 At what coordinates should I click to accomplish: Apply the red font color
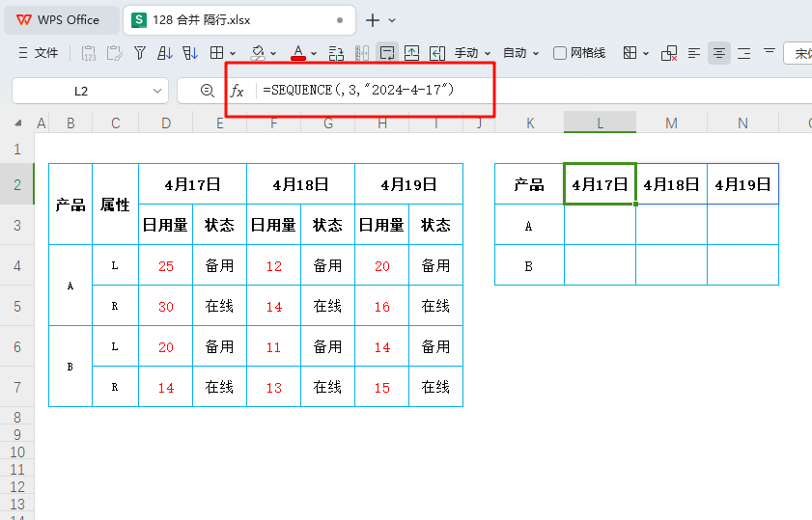point(297,53)
